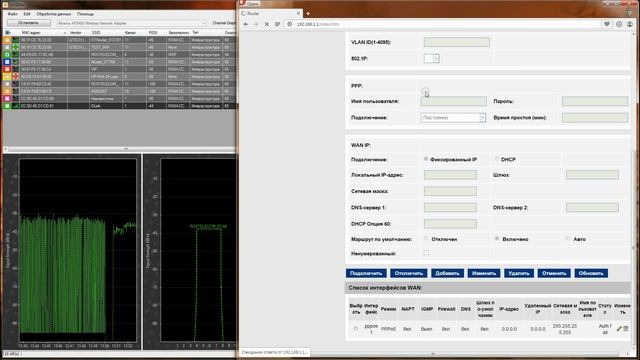Bookmark page with the heart icon
The image size is (640, 360).
(607, 24)
